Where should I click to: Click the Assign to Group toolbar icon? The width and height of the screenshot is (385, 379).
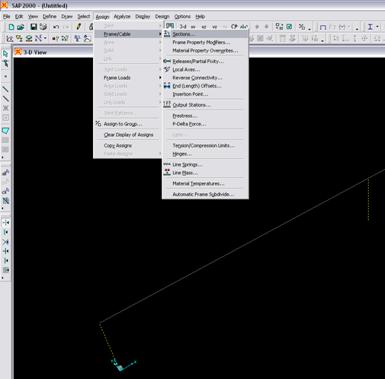click(302, 27)
